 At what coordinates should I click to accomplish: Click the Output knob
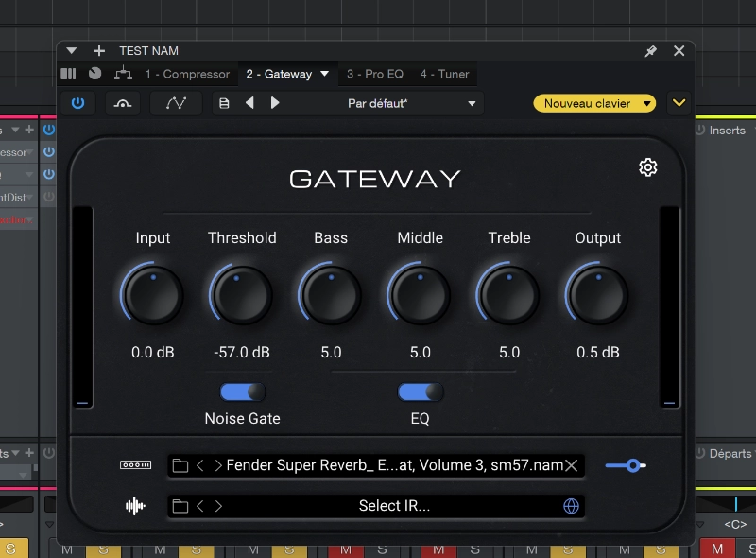(598, 294)
